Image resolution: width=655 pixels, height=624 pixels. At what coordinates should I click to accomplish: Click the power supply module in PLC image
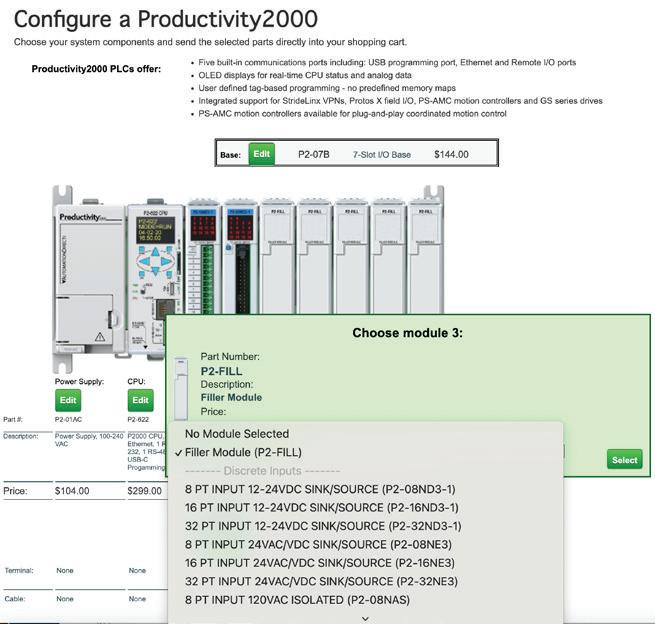tap(90, 278)
